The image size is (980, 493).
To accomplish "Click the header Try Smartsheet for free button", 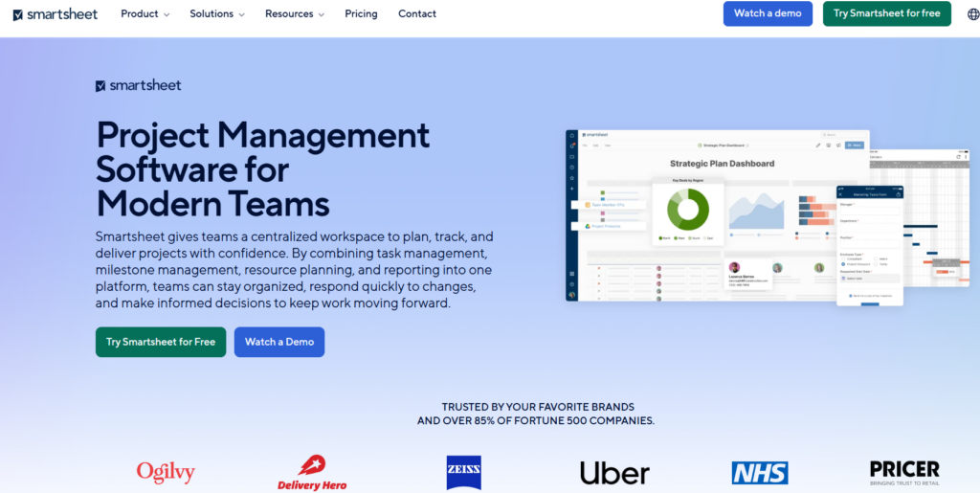I will 886,13.
